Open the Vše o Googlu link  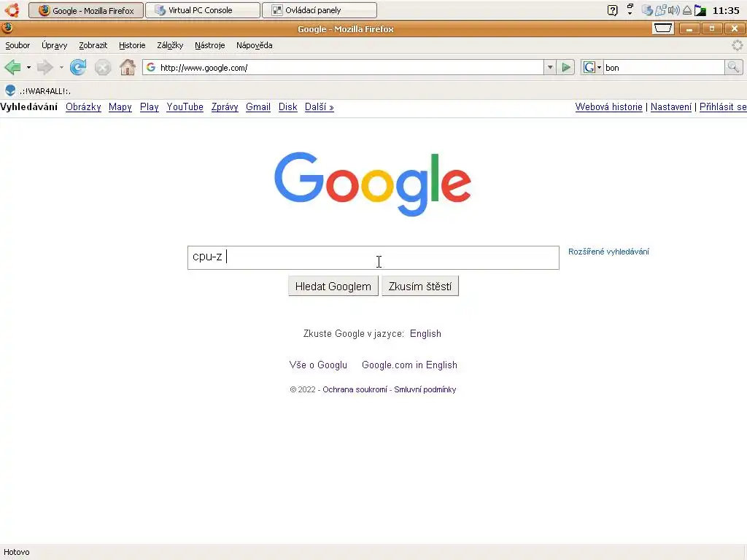click(318, 365)
